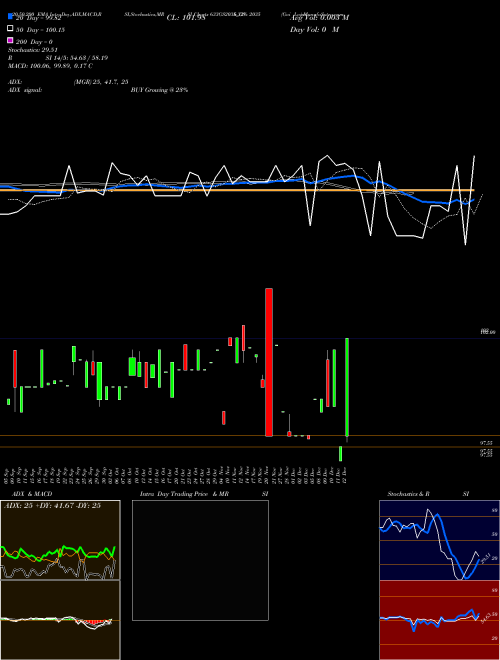Click the magenta 200 Day legend swatch
Screen dimensions: 500x660
point(10,41)
